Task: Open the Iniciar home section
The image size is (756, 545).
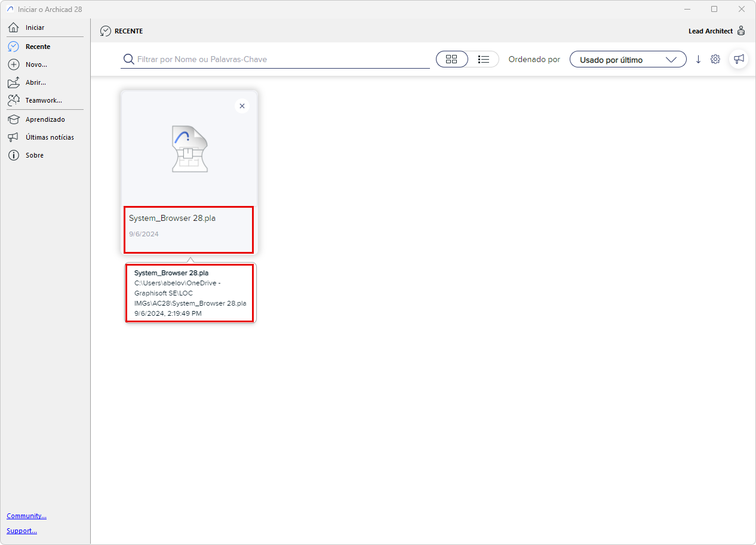Action: point(35,27)
